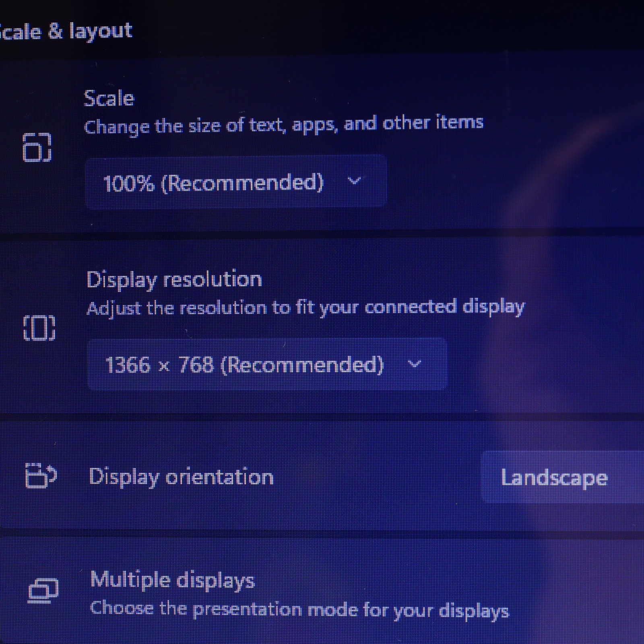Open the 100% (Recommended) scale dropdown

point(236,182)
